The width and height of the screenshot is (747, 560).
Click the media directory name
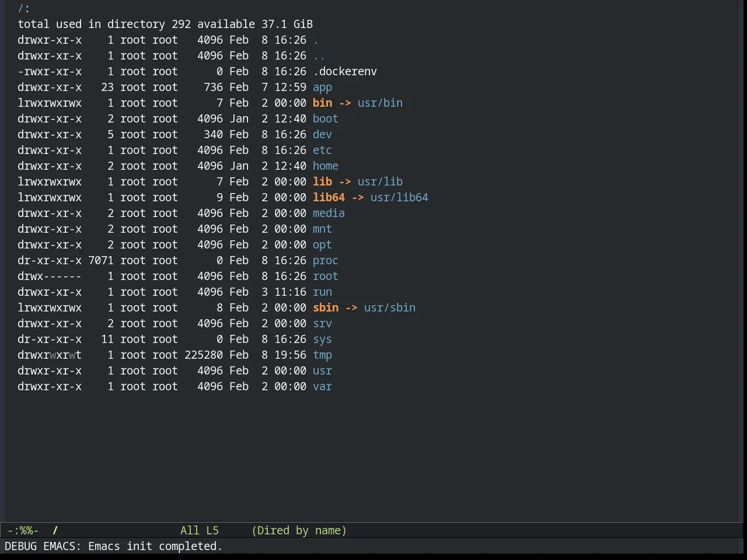(x=329, y=213)
